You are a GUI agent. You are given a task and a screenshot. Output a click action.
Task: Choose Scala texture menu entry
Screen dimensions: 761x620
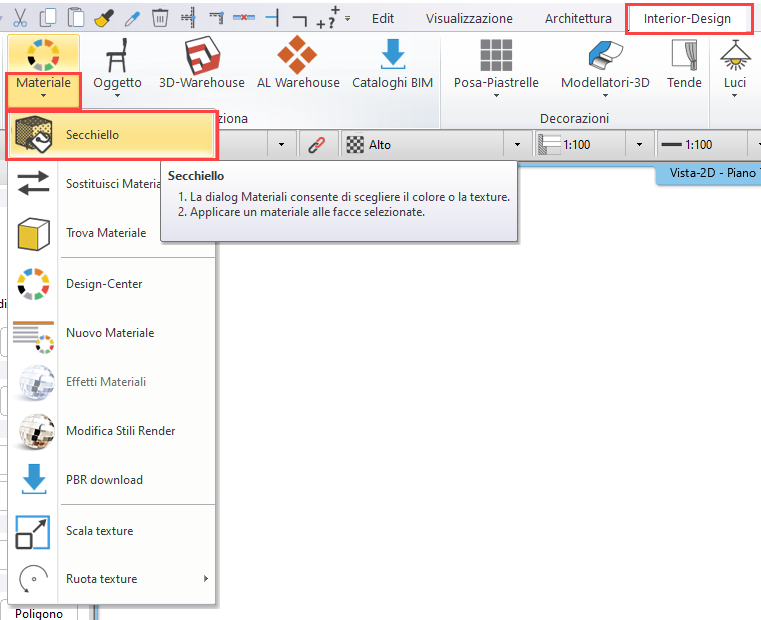[x=113, y=531]
